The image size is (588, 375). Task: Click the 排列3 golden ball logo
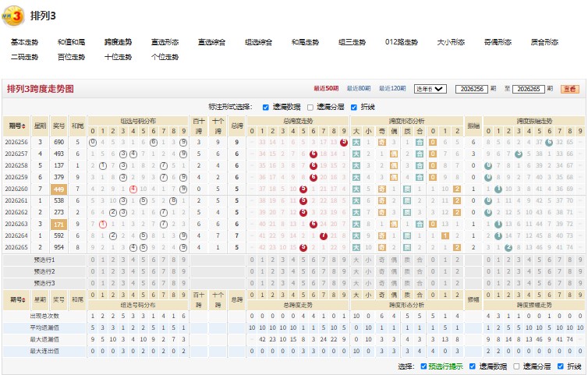pyautogui.click(x=13, y=16)
